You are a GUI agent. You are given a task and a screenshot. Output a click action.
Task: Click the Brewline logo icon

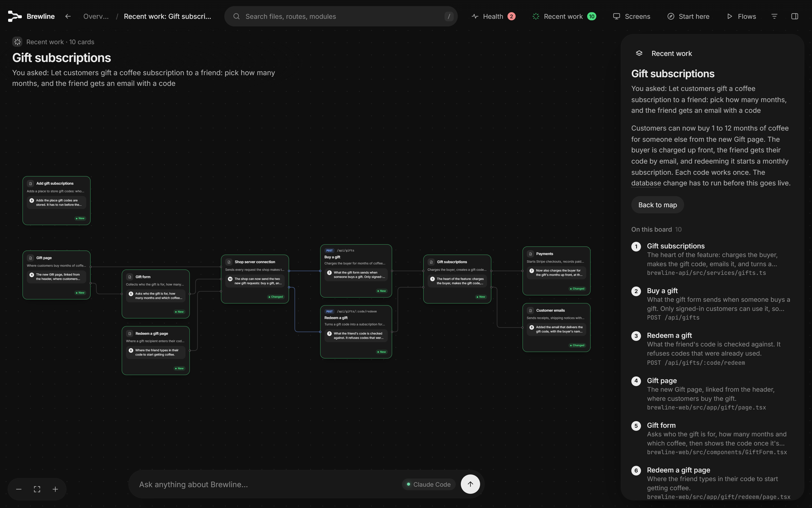[x=15, y=16]
